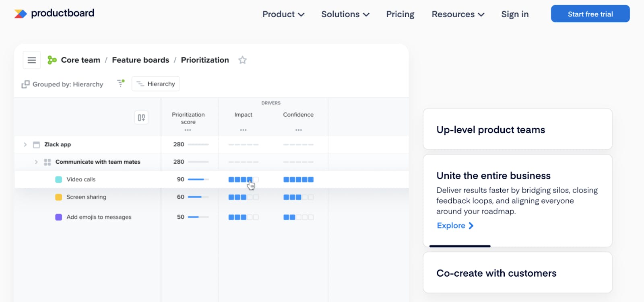This screenshot has height=302, width=644.
Task: Follow the Explore link
Action: tap(455, 226)
